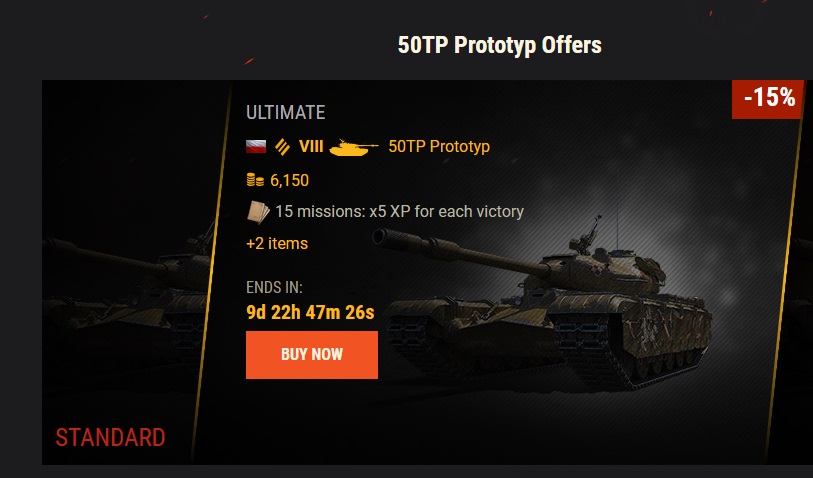
Task: Click the Polish flag icon
Action: click(256, 146)
